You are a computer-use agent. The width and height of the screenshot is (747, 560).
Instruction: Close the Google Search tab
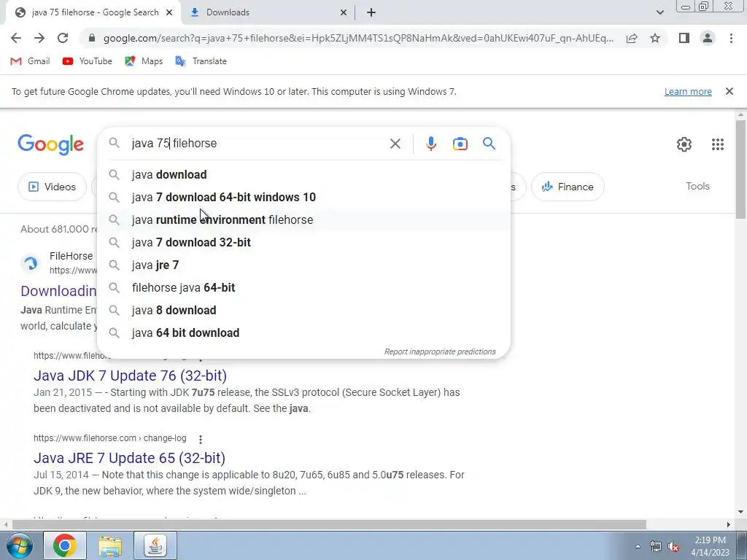(x=169, y=12)
